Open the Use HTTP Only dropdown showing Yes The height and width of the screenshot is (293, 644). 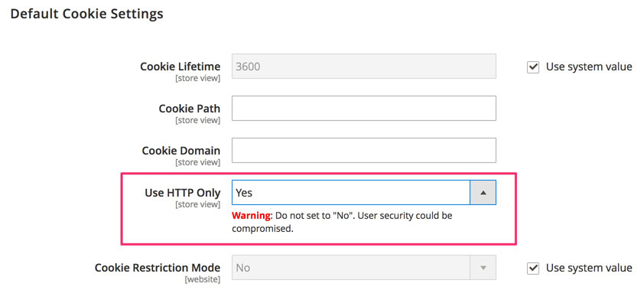click(364, 192)
